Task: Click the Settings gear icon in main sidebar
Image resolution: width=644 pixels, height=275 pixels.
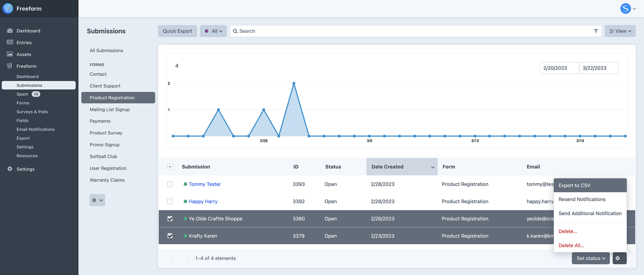Action: [10, 169]
